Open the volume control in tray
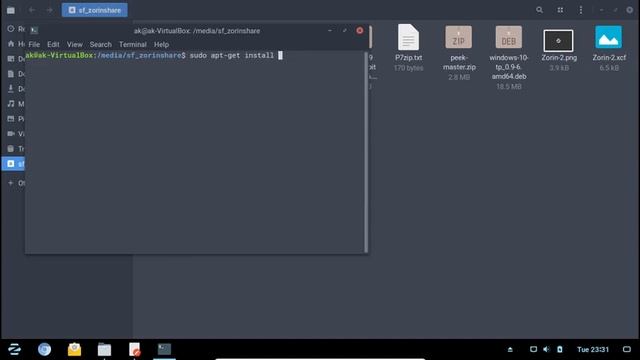This screenshot has width=640, height=360. click(x=547, y=349)
